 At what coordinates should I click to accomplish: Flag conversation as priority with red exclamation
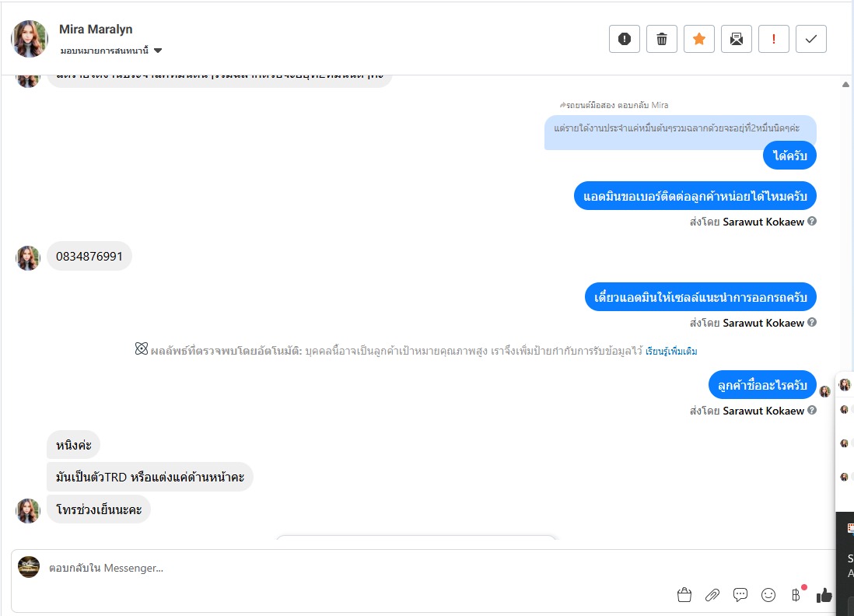(x=773, y=39)
